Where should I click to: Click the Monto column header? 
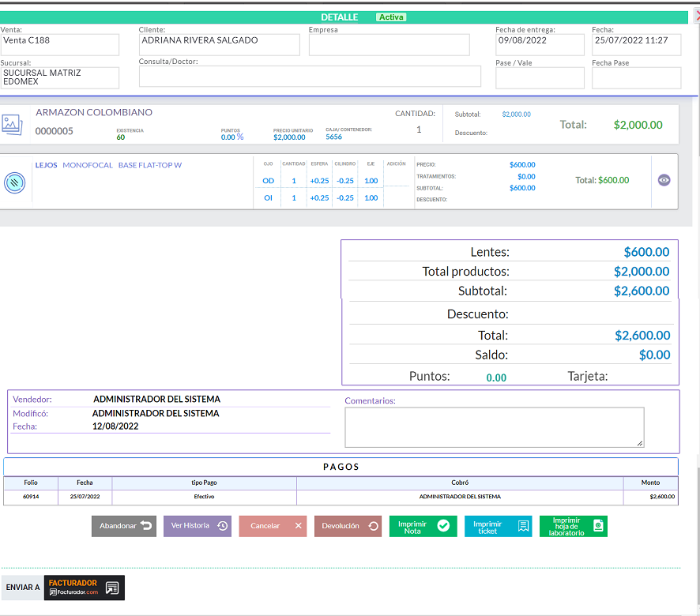pos(650,483)
